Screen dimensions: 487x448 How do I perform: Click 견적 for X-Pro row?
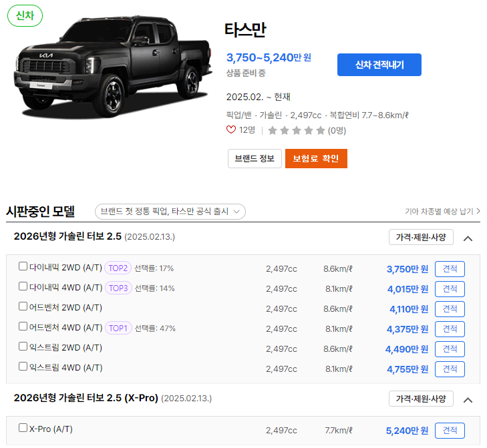pyautogui.click(x=450, y=431)
